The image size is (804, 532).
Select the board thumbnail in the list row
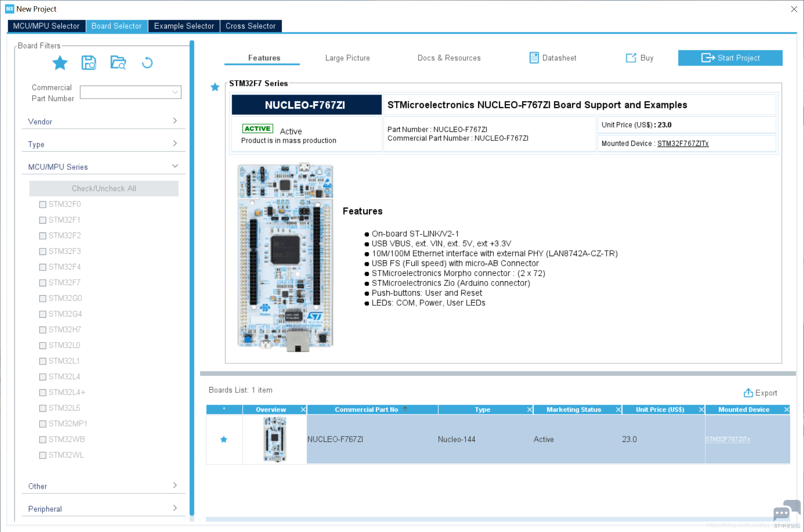pyautogui.click(x=275, y=439)
